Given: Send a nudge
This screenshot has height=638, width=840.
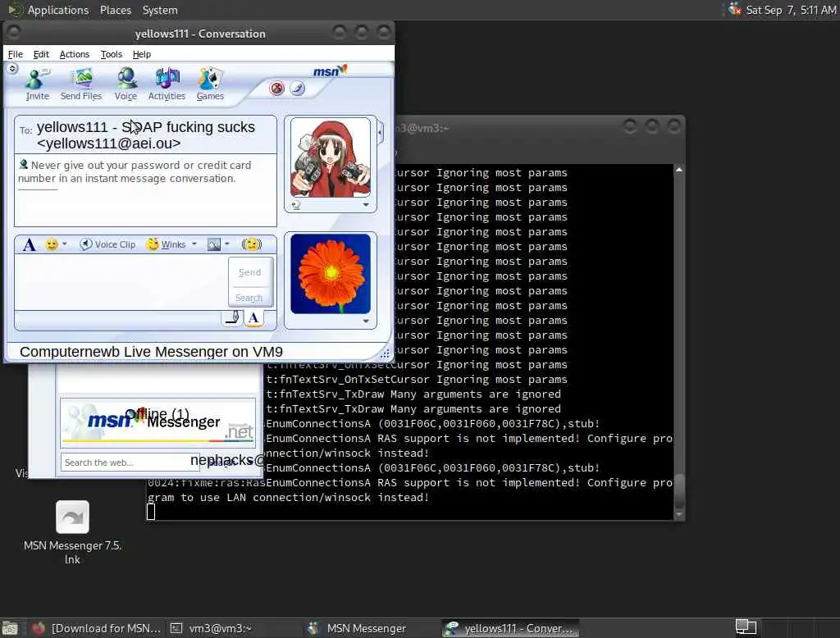Looking at the screenshot, I should point(251,244).
